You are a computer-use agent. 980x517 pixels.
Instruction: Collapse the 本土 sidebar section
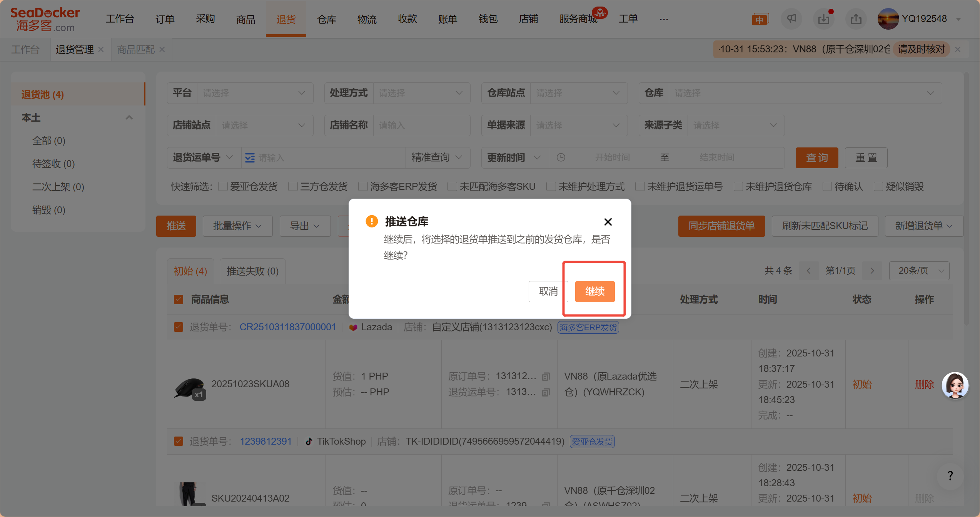click(129, 117)
